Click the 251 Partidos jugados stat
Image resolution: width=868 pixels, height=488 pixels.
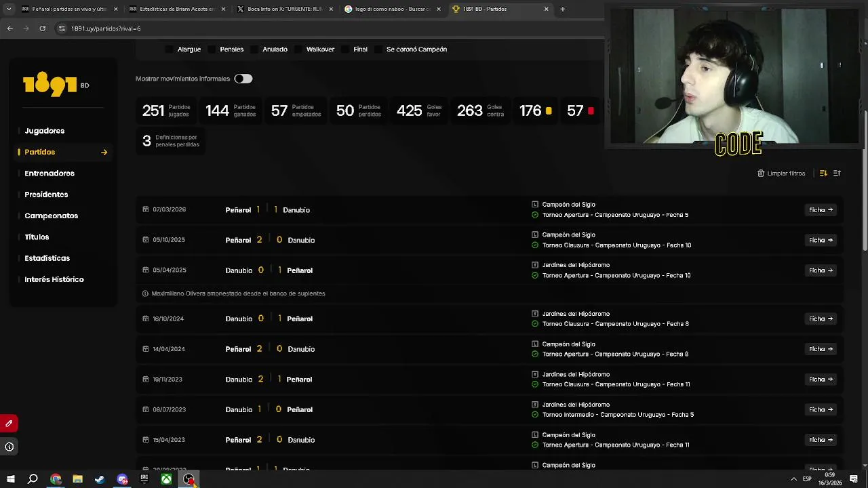[166, 110]
